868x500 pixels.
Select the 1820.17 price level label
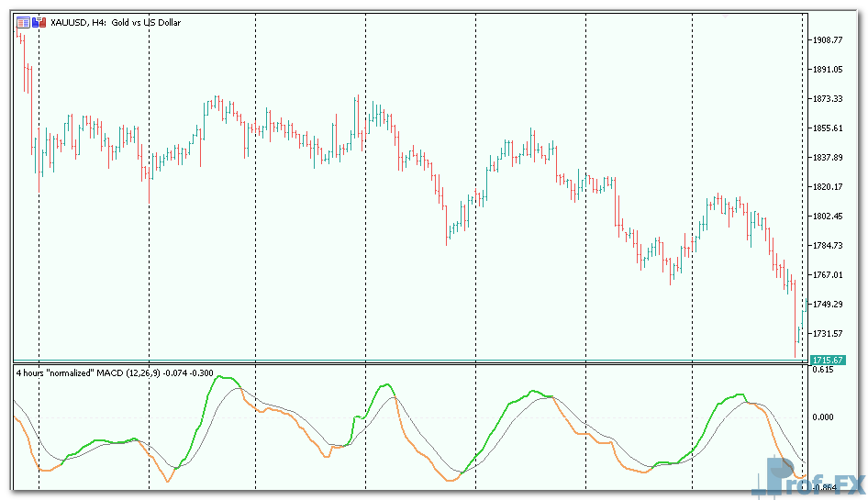click(x=828, y=187)
